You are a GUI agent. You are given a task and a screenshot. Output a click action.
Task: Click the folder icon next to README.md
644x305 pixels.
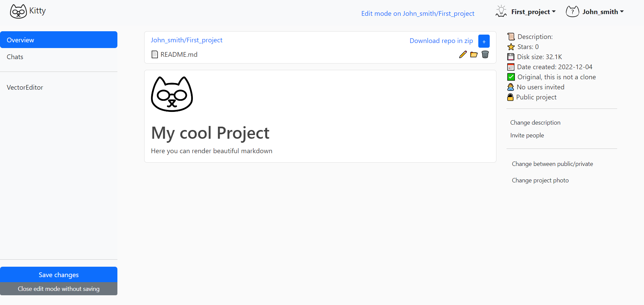click(474, 54)
